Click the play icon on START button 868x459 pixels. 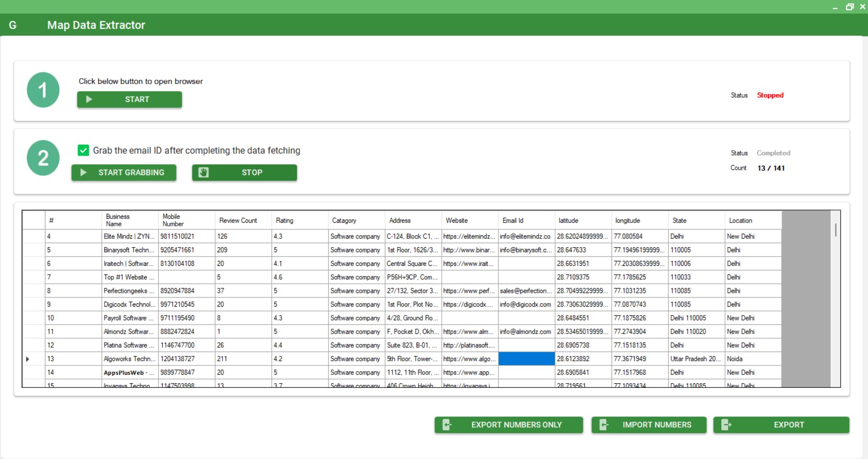click(89, 99)
